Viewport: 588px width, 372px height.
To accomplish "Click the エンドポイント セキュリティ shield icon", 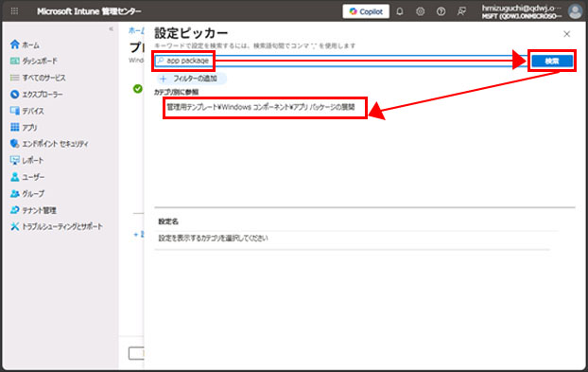I will coord(14,143).
